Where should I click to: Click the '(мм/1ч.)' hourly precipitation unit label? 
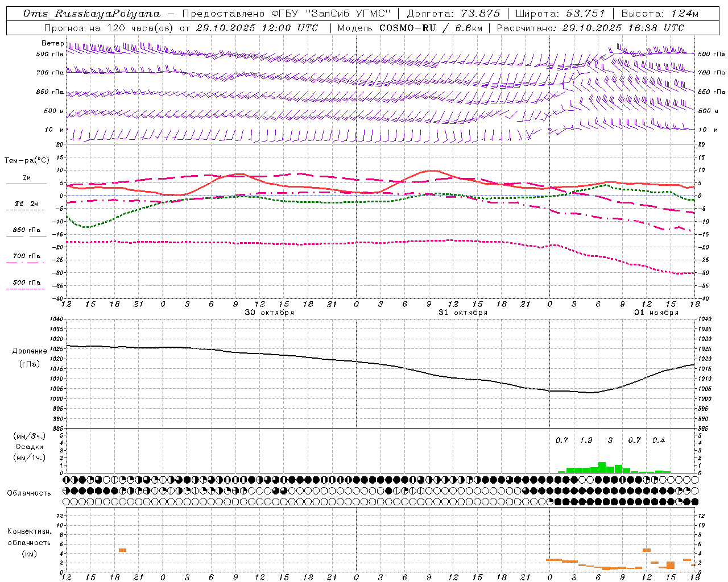pos(30,458)
